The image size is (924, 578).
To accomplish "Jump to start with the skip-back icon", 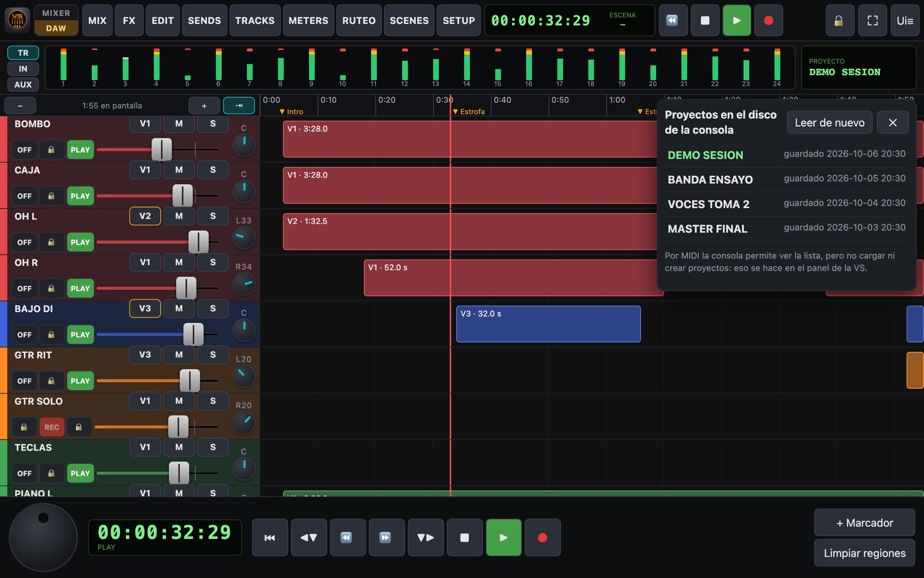I will pyautogui.click(x=270, y=538).
